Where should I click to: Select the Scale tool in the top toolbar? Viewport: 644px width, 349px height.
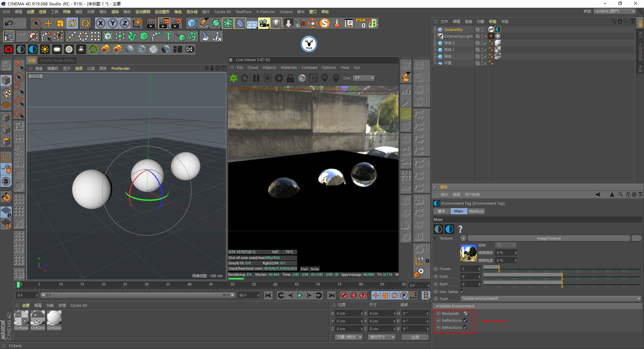(60, 23)
